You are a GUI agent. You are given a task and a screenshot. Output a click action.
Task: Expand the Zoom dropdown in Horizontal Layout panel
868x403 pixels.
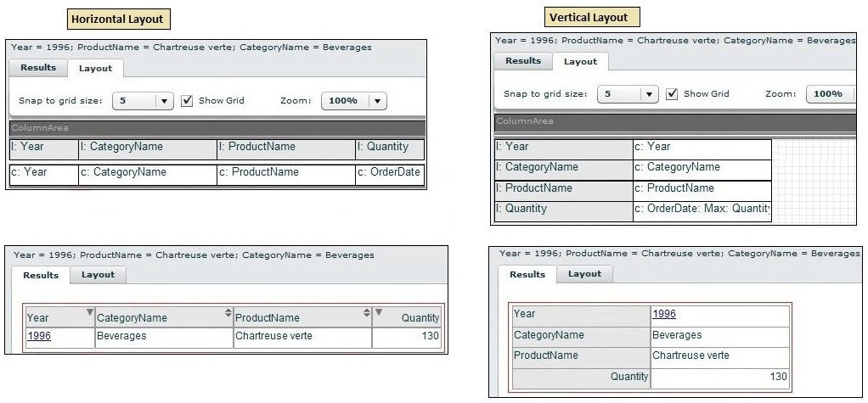click(378, 101)
